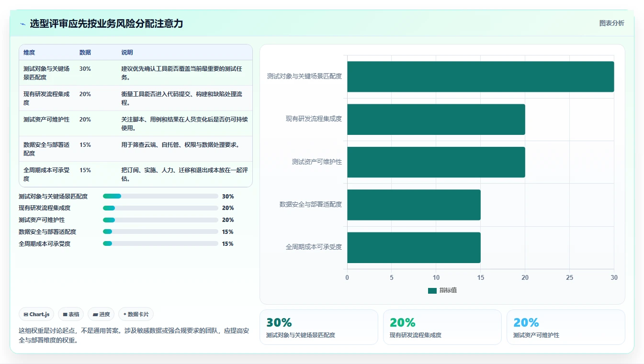Screen dimensions: 644x364
Task: Click the 全周期成本可承受度 progress bar
Action: [160, 244]
